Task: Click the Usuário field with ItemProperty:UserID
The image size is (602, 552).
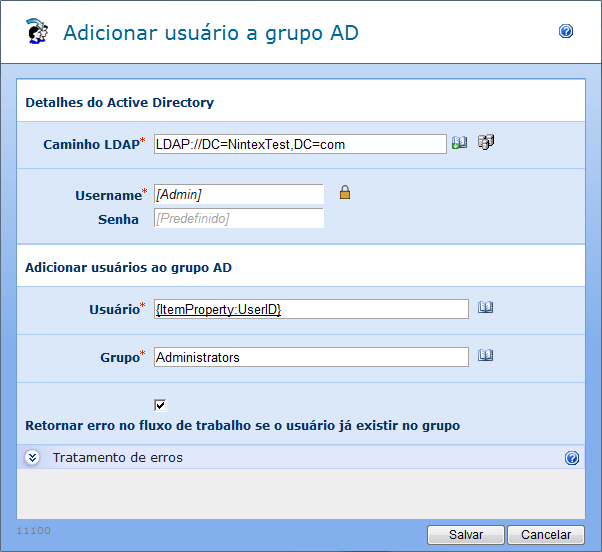Action: pos(311,310)
